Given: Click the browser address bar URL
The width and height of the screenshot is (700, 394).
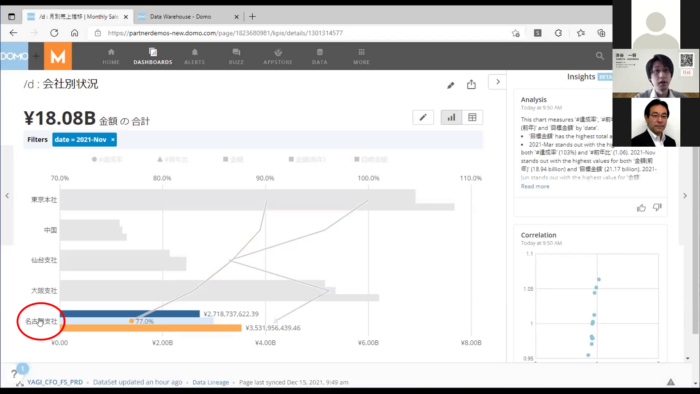Looking at the screenshot, I should (x=225, y=33).
